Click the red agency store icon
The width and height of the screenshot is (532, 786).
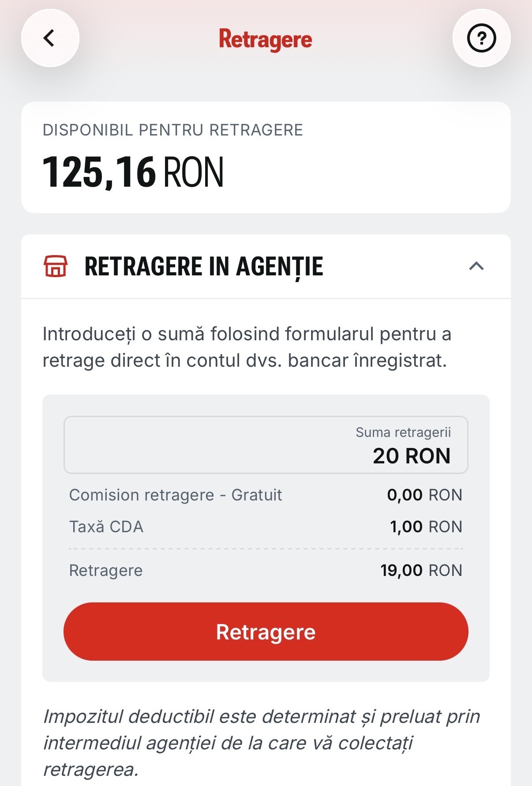(56, 266)
